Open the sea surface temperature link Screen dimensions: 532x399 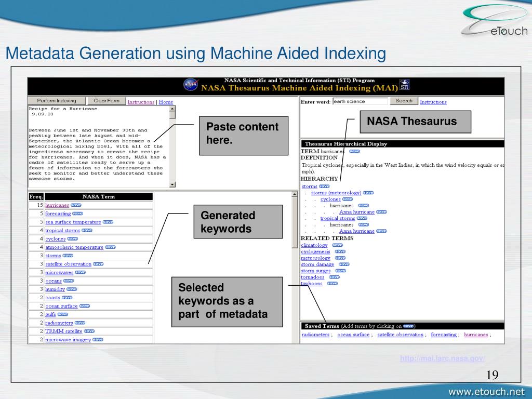coord(73,222)
